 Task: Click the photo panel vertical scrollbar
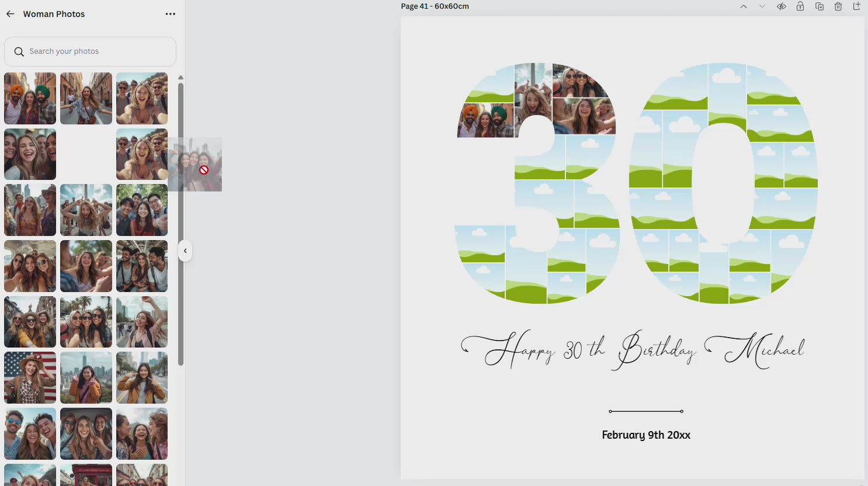pyautogui.click(x=180, y=222)
